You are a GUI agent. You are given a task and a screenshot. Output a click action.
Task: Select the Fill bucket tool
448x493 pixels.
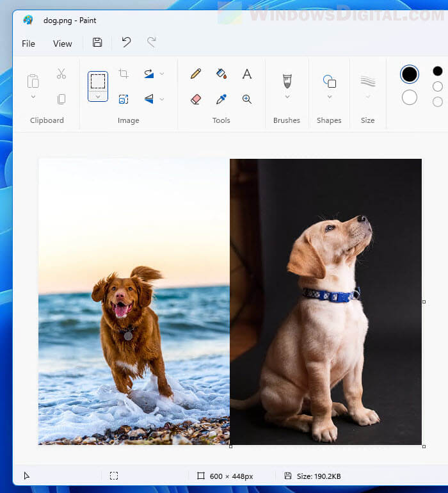point(221,74)
